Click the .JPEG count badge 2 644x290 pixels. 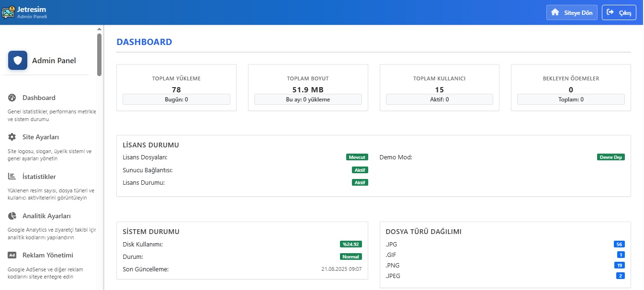(x=621, y=276)
